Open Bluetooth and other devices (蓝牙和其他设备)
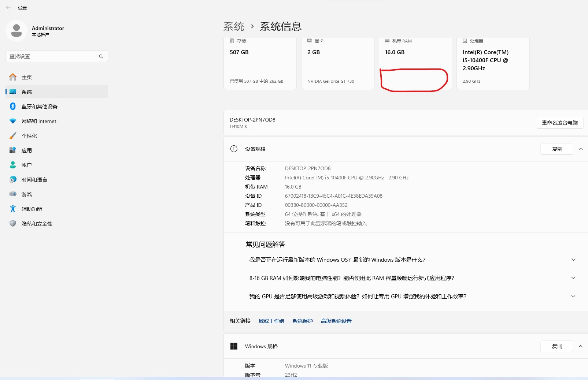The height and width of the screenshot is (380, 588). click(x=39, y=107)
